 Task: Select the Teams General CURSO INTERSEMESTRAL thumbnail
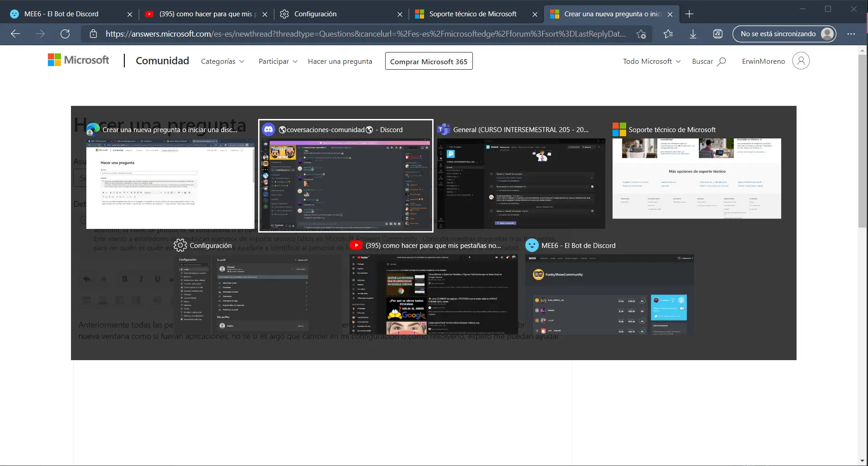pyautogui.click(x=521, y=184)
